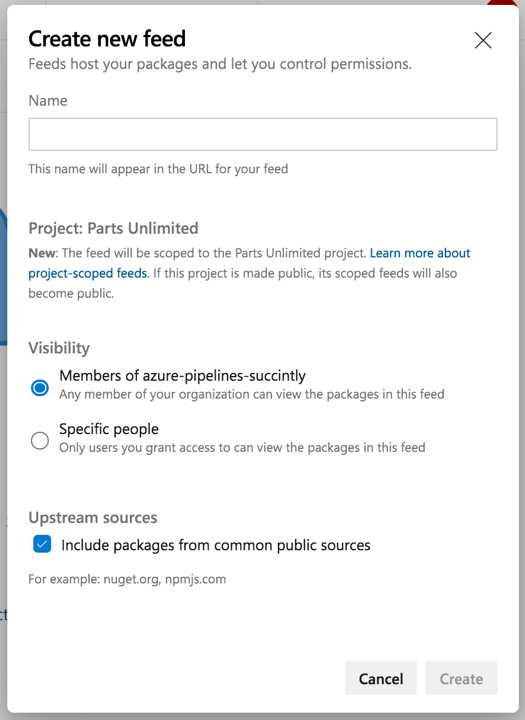Cancel the new feed creation
Screen dimensions: 525x720
(381, 678)
